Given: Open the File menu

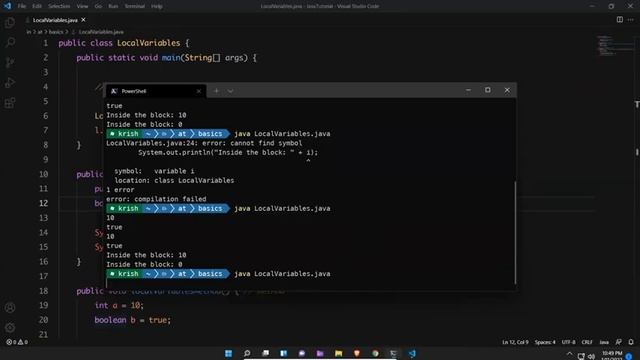Looking at the screenshot, I should [22, 6].
